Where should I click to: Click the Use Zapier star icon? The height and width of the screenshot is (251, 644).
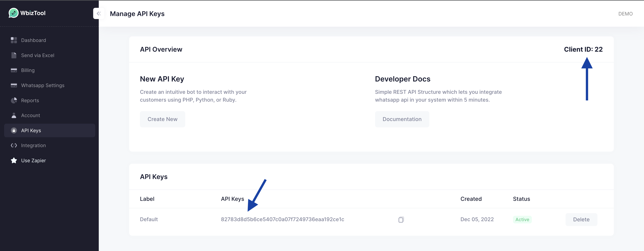[x=14, y=160]
